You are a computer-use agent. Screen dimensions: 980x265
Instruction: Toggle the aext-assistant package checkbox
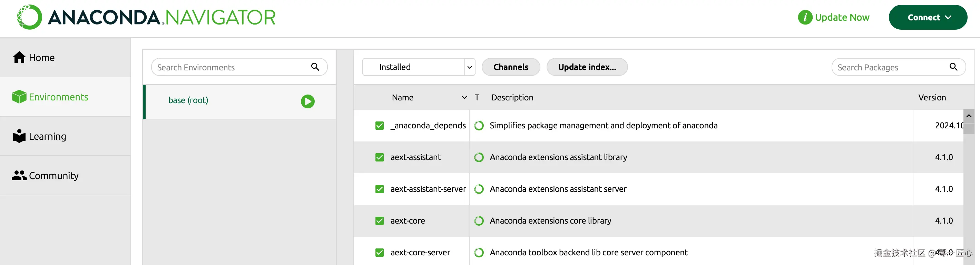pyautogui.click(x=379, y=157)
